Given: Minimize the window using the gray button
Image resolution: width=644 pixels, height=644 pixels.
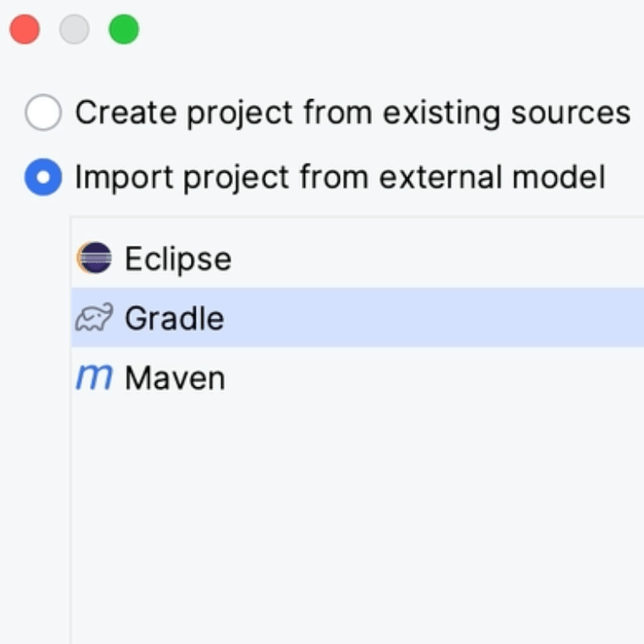Looking at the screenshot, I should [x=75, y=30].
